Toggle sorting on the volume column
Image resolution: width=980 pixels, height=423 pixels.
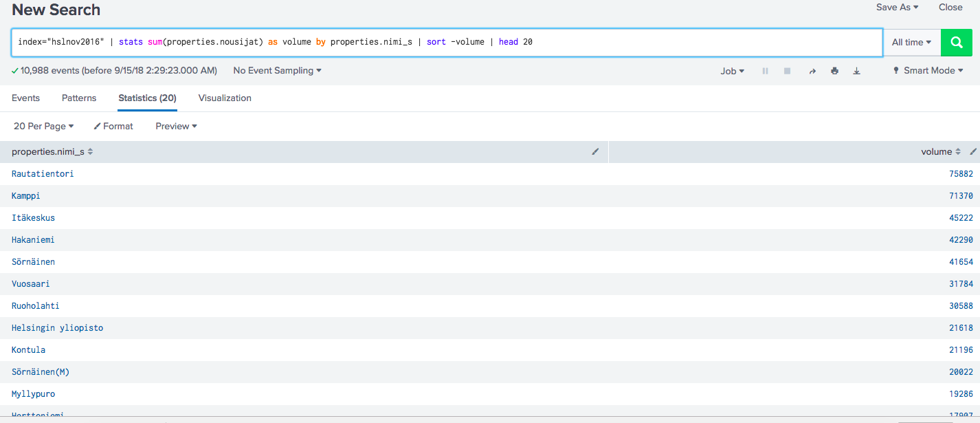pyautogui.click(x=958, y=151)
